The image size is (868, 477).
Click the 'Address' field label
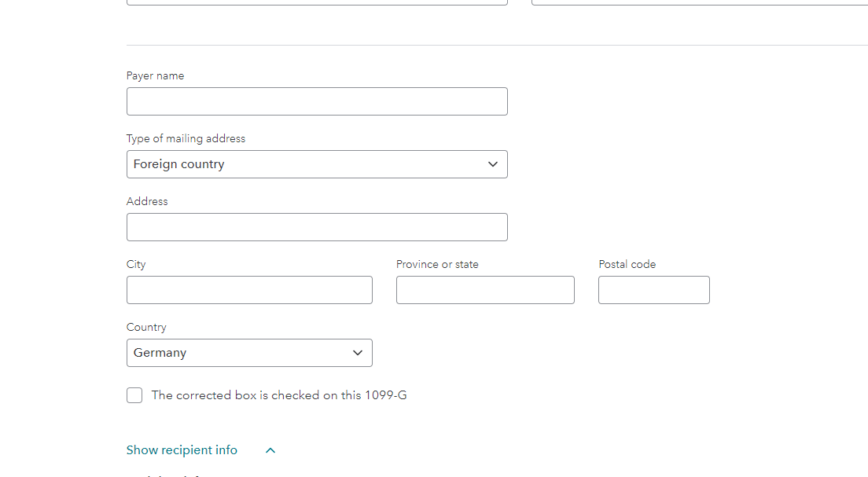147,201
